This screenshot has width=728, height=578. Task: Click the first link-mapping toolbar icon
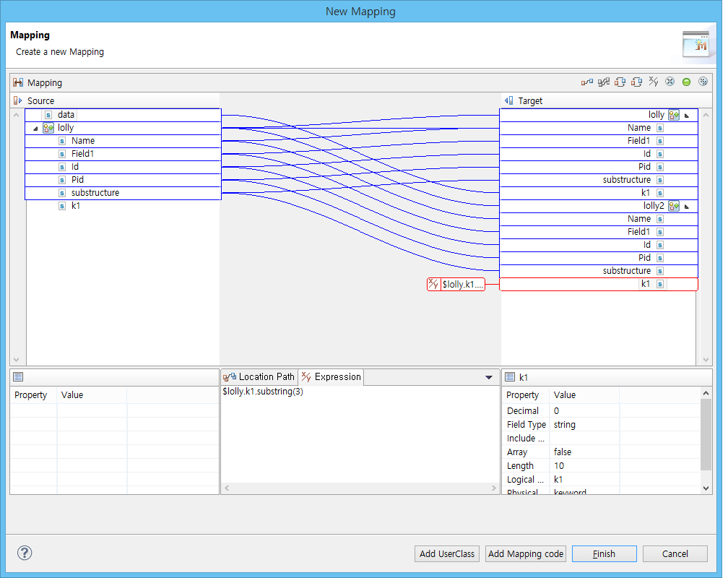point(587,82)
